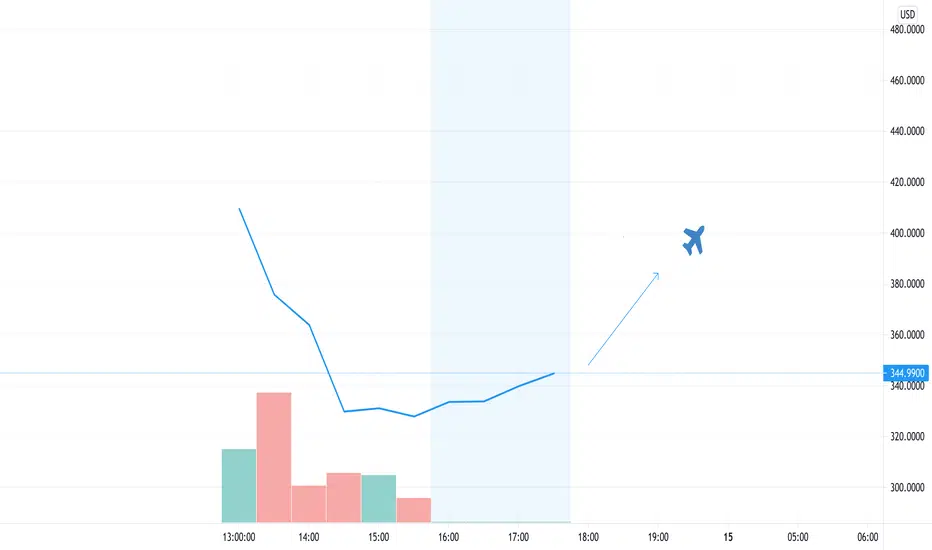932x550 pixels.
Task: Click the 300.0000 price scale label
Action: click(907, 488)
